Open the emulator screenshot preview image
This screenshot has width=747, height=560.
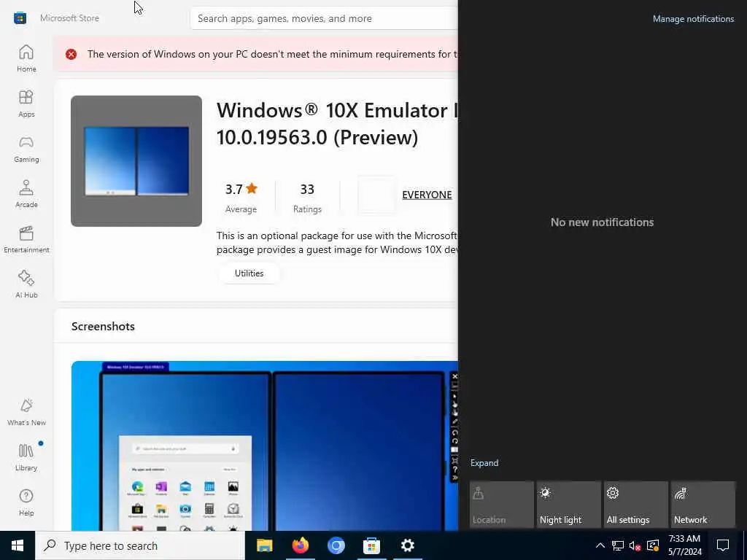point(264,446)
